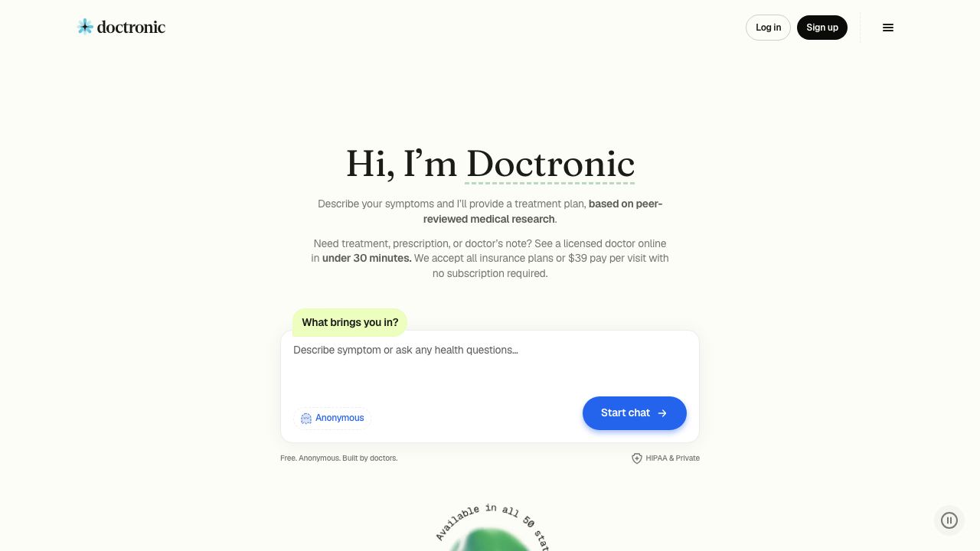Click the arrow icon in Start chat
The height and width of the screenshot is (551, 980).
tap(662, 413)
